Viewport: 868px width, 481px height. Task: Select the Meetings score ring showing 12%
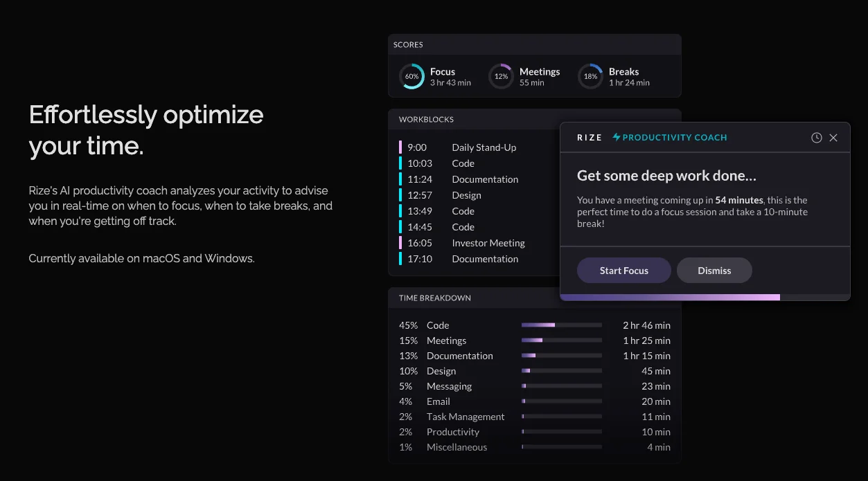pos(500,76)
